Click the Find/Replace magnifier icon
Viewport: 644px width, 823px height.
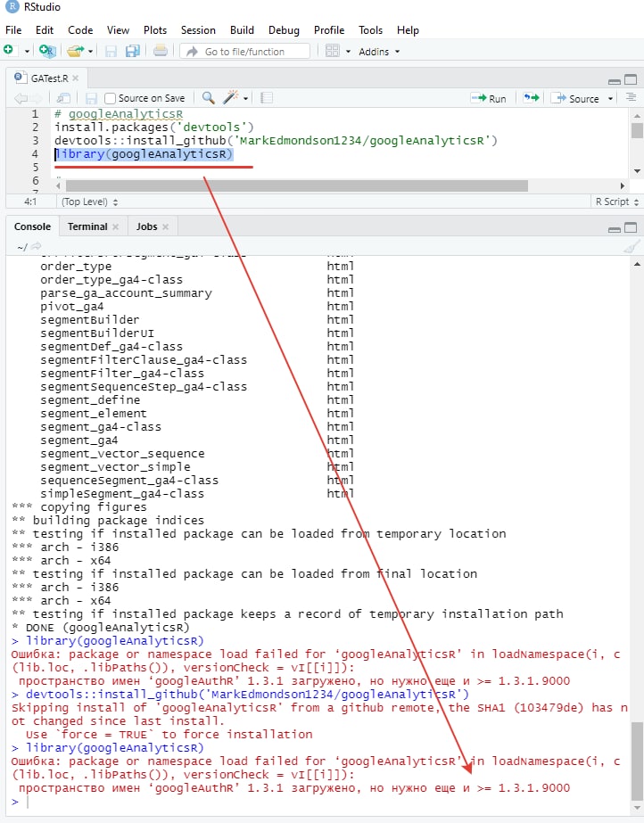pos(209,97)
